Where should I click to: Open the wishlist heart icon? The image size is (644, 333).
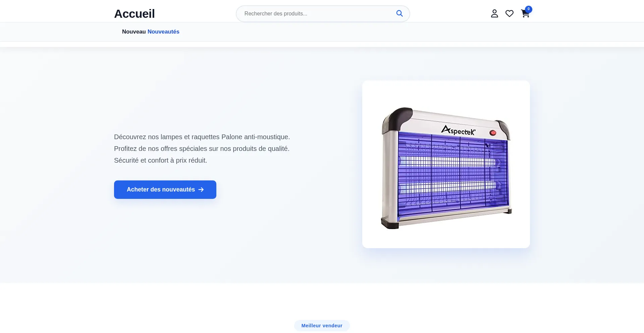pyautogui.click(x=509, y=13)
